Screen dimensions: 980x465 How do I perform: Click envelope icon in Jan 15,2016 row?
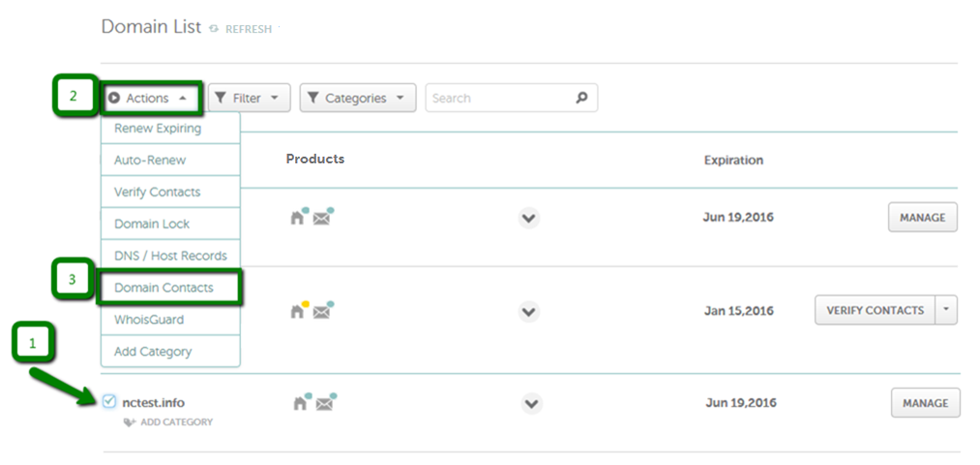click(321, 311)
